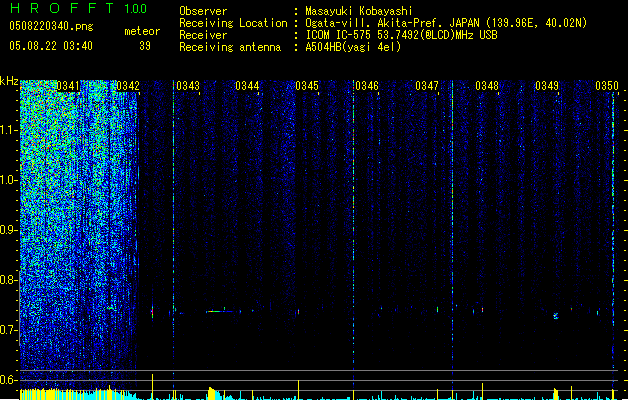Click the 0.7 frequency axis label
Screen dimensions: 629x400
click(x=8, y=330)
